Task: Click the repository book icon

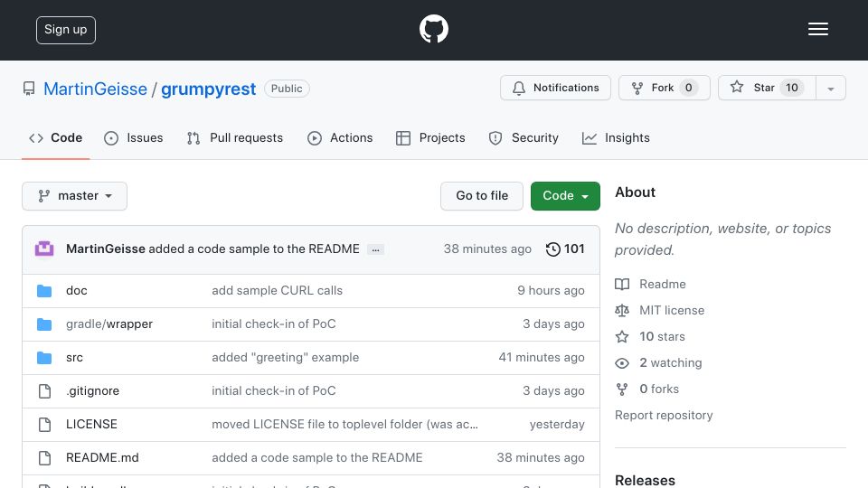Action: coord(29,89)
